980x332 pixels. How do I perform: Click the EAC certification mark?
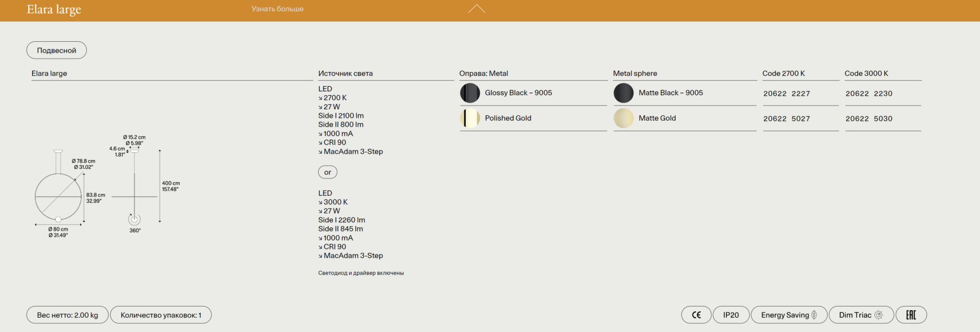(x=911, y=315)
